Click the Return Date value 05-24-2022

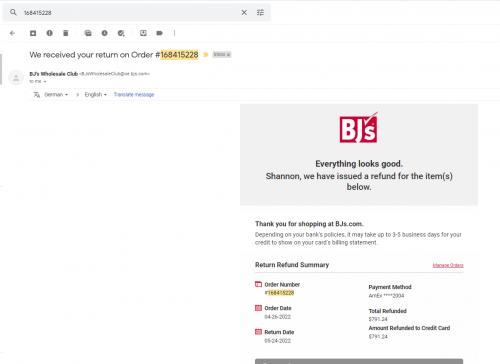278,341
